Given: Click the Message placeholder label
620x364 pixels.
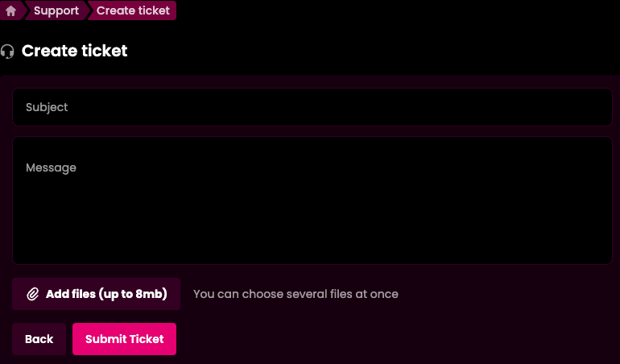Looking at the screenshot, I should [x=51, y=168].
